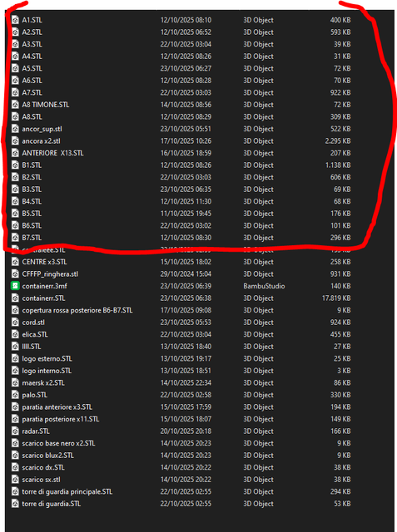The height and width of the screenshot is (532, 397).
Task: Click the size value 2.295 KB
Action: pyautogui.click(x=338, y=140)
